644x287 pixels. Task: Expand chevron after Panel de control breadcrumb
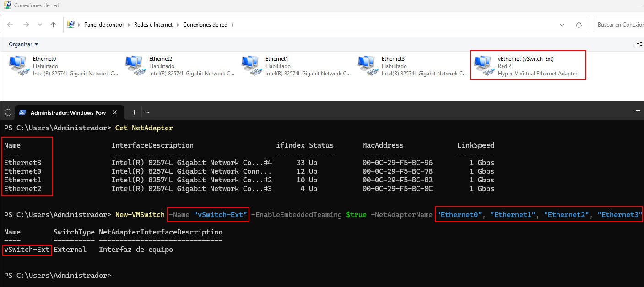click(129, 25)
